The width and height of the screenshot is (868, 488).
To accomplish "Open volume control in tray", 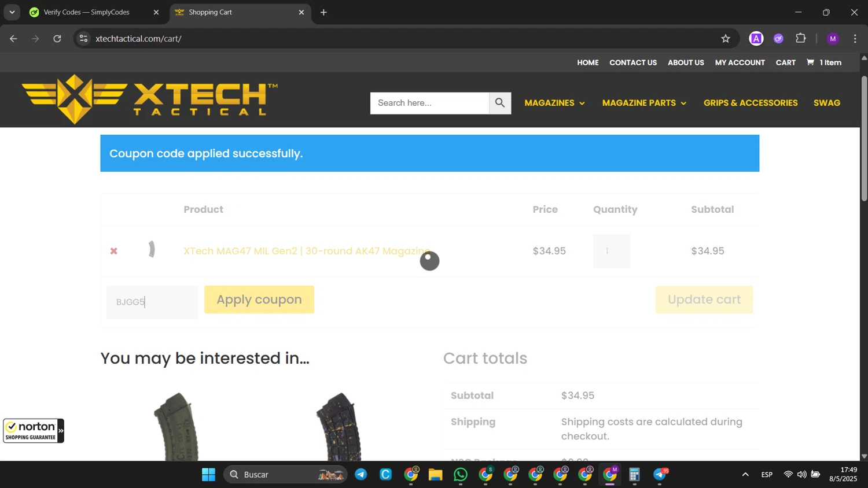I will [801, 475].
